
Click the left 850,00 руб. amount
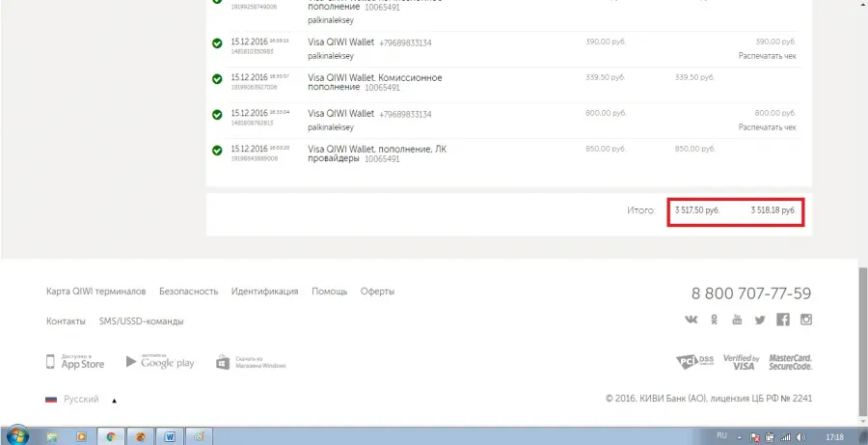(606, 149)
